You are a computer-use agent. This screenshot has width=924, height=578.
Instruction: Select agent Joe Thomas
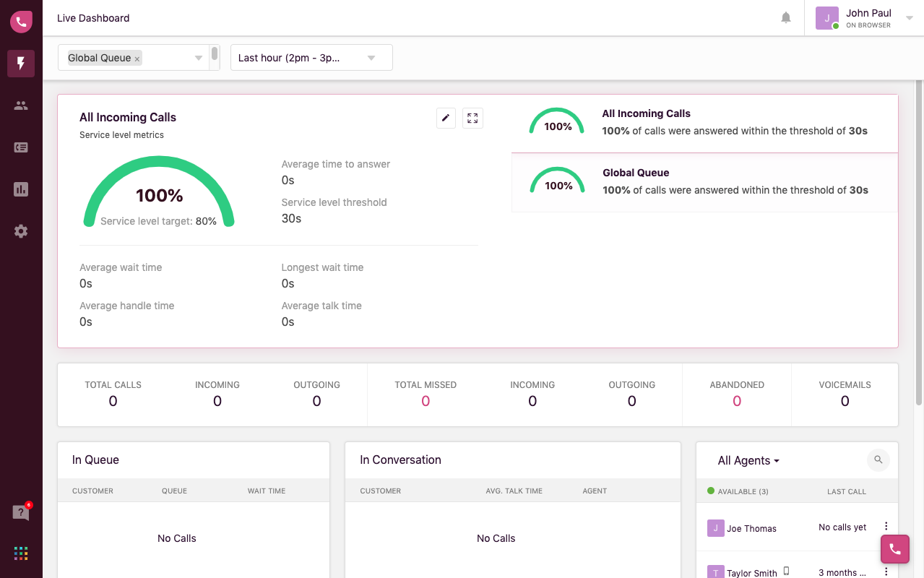pyautogui.click(x=751, y=529)
